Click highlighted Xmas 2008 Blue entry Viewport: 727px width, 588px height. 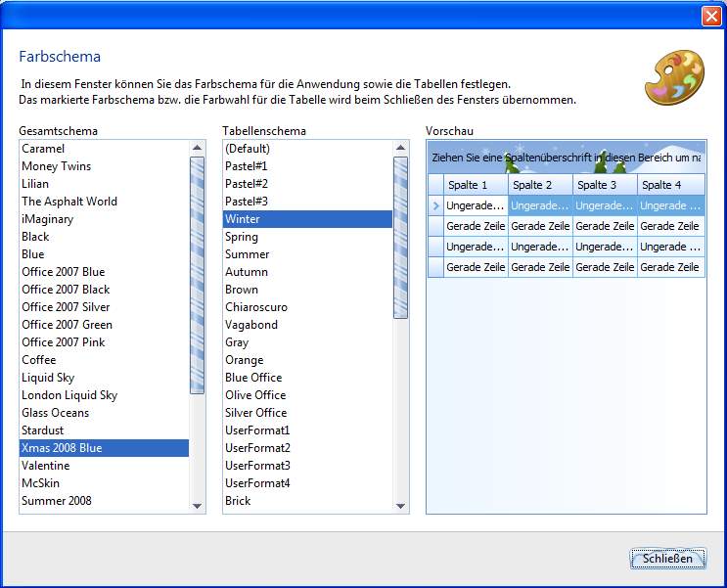click(x=105, y=448)
